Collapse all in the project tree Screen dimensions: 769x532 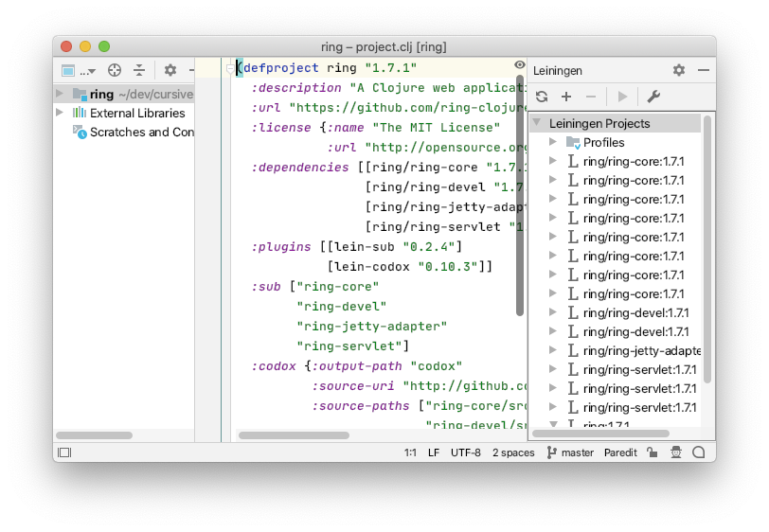(x=139, y=71)
